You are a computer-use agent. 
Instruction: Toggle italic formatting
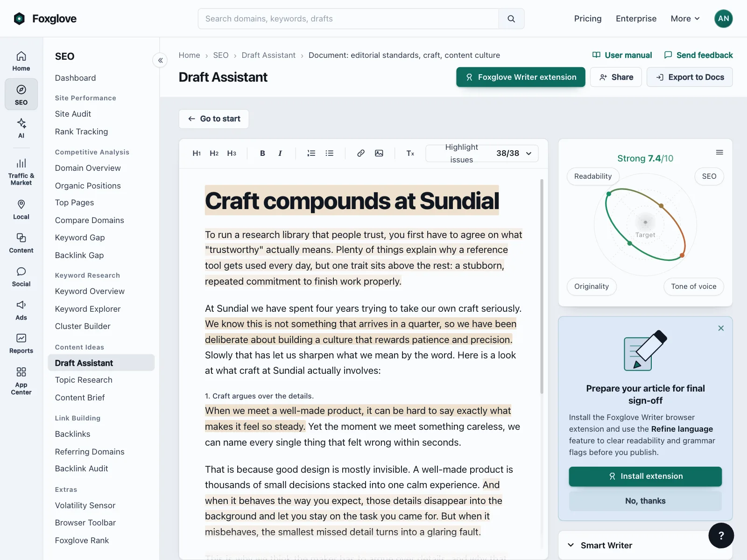point(280,153)
